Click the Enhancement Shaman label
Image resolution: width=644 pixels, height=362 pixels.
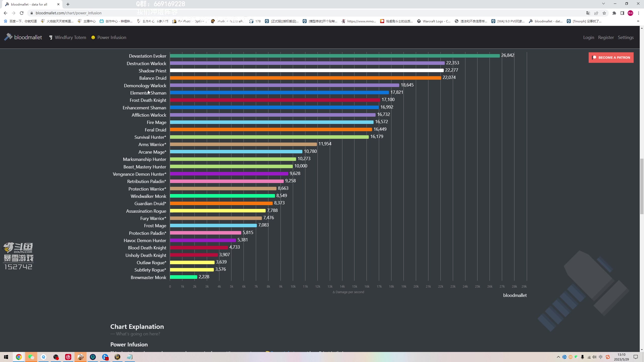click(144, 108)
